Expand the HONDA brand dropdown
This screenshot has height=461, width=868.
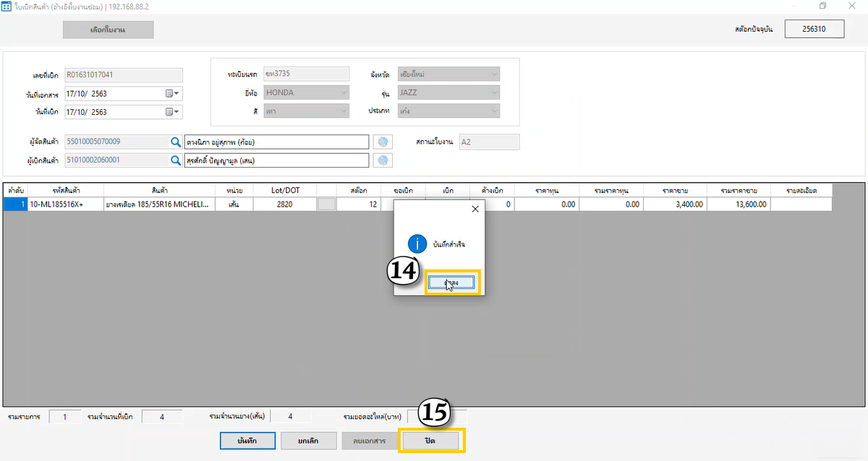[x=343, y=92]
